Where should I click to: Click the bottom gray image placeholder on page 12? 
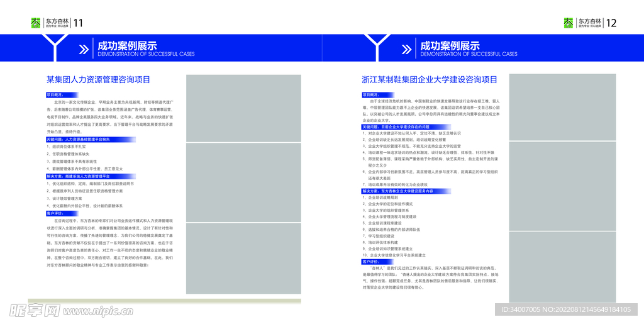pyautogui.click(x=563, y=267)
